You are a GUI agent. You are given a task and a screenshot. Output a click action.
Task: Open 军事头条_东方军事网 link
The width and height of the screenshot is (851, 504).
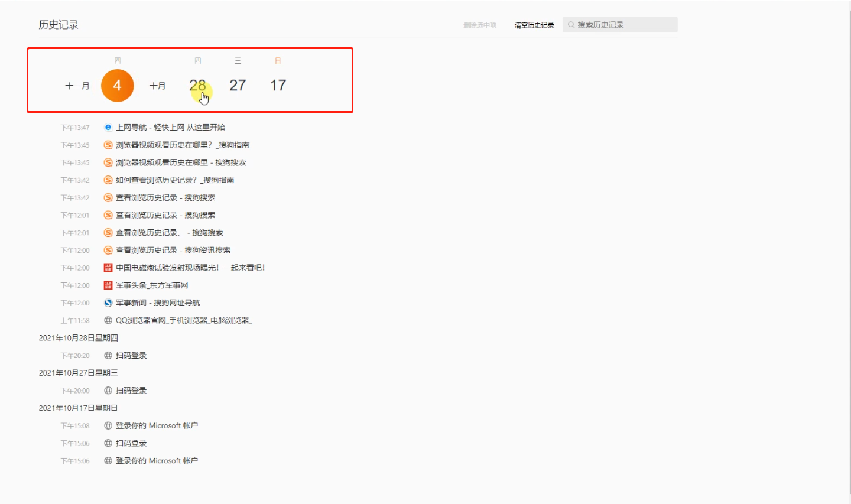pos(152,285)
